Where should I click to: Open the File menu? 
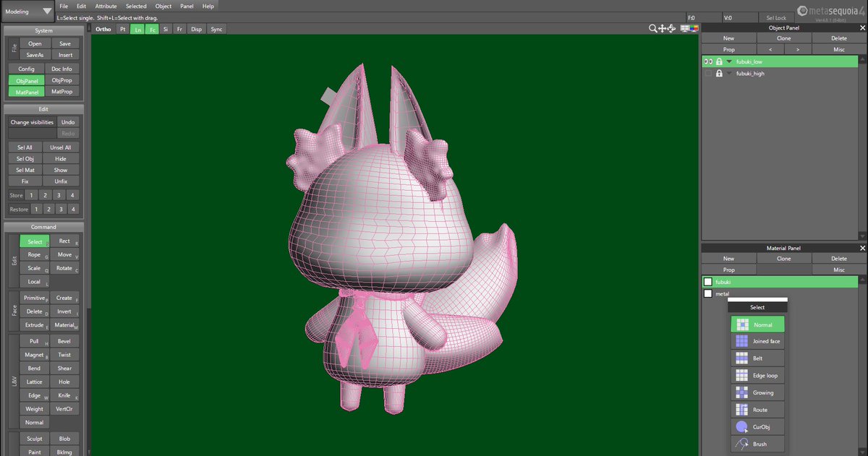[64, 6]
